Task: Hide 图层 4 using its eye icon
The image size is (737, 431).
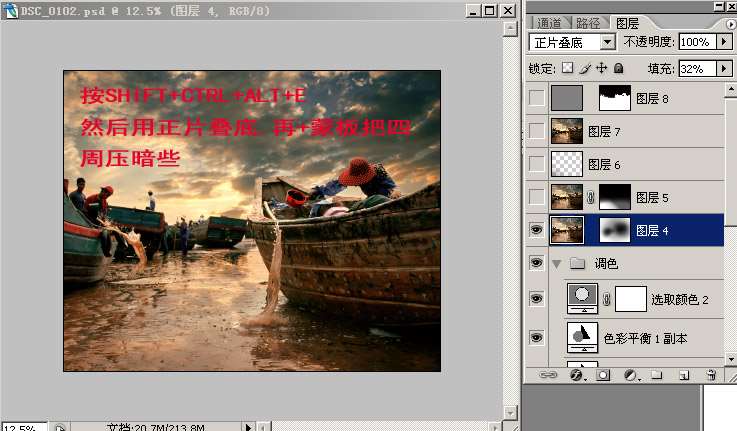Action: tap(537, 230)
